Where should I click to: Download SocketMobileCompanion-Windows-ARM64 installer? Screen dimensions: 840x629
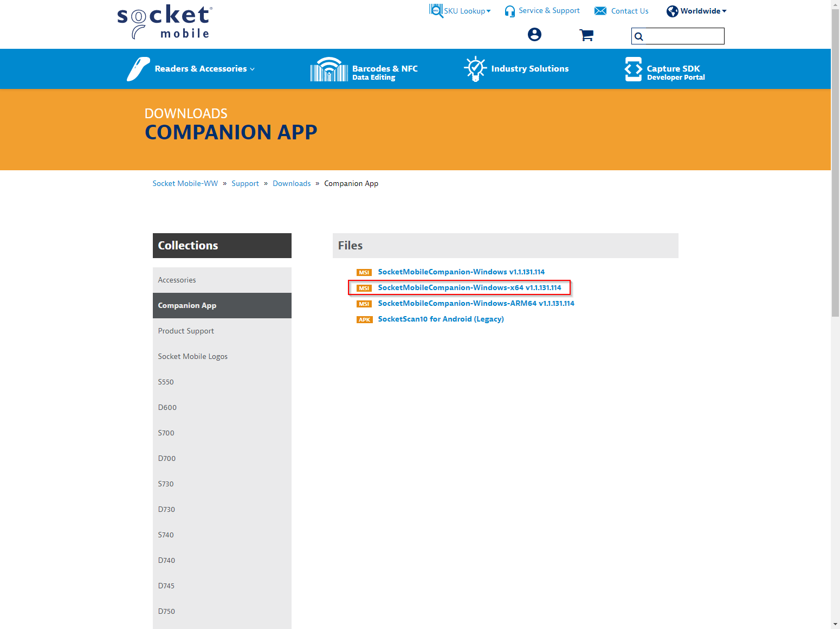coord(476,303)
